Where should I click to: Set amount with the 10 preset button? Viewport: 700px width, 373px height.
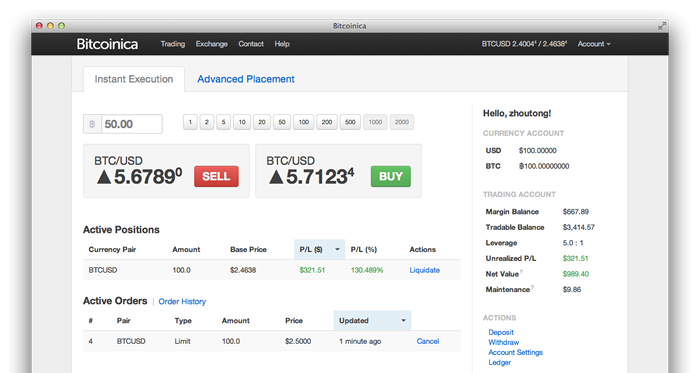(x=242, y=122)
